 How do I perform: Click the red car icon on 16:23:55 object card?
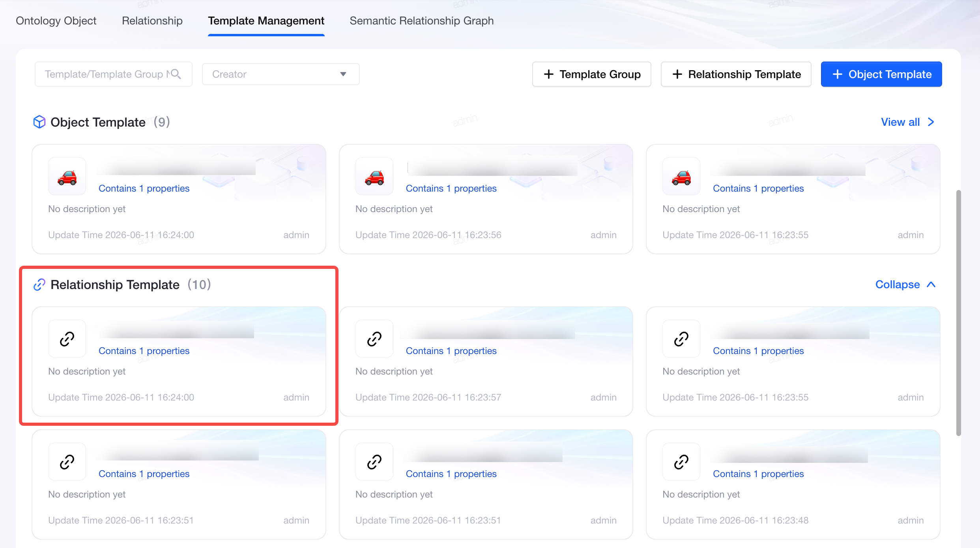(681, 177)
